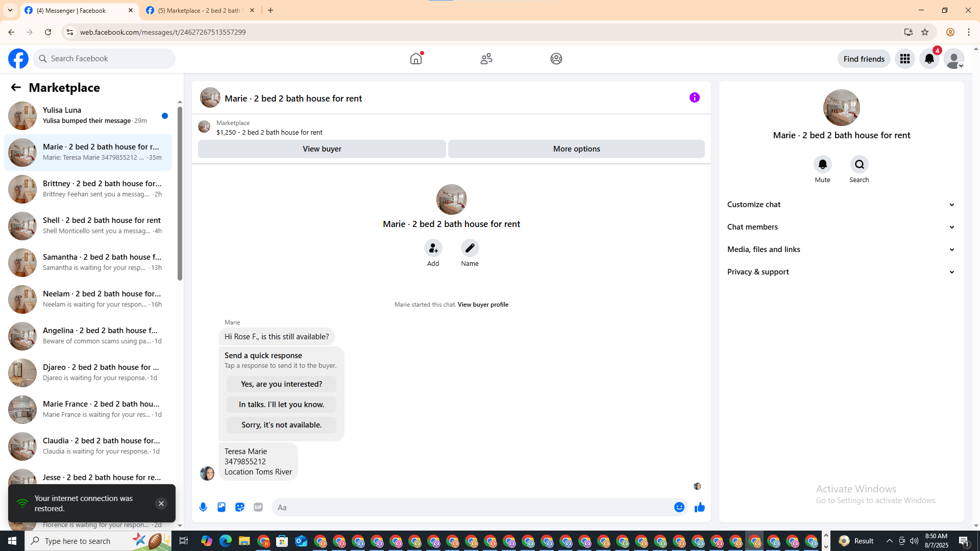Add people to the chat
This screenshot has width=980, height=551.
pyautogui.click(x=433, y=248)
